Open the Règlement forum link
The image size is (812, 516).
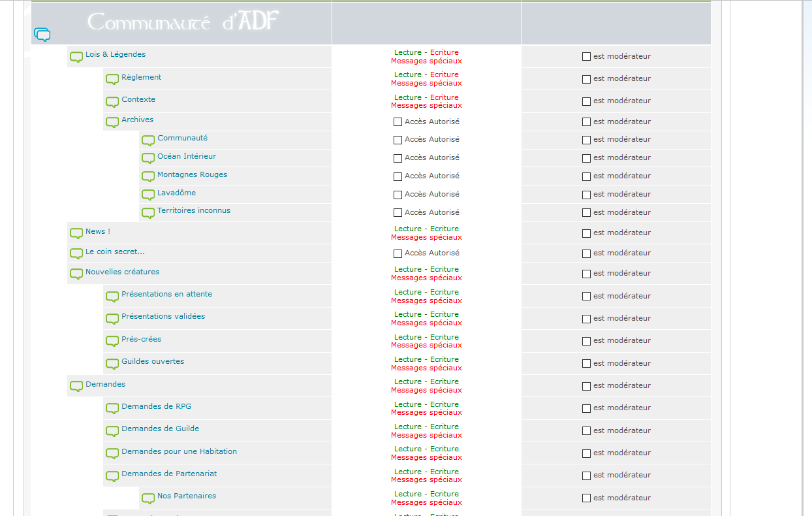coord(141,77)
